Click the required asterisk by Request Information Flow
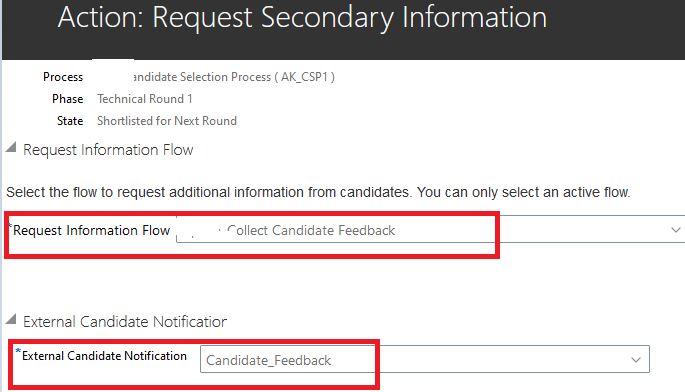Screen dimensions: 685x392 [10, 225]
